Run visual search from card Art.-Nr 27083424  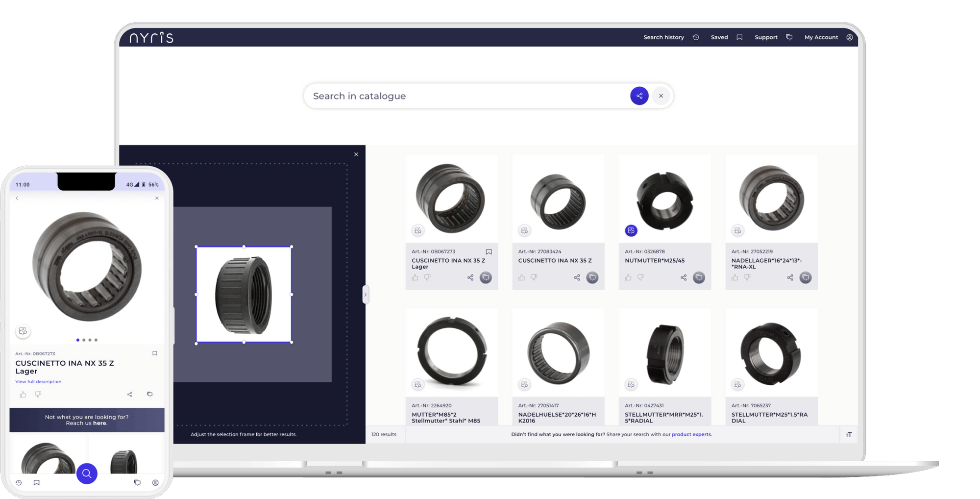point(525,230)
